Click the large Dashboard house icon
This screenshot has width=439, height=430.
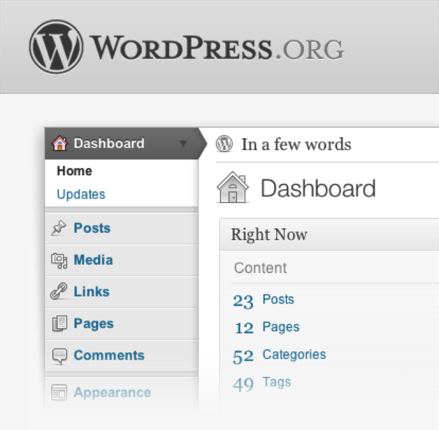pyautogui.click(x=233, y=187)
